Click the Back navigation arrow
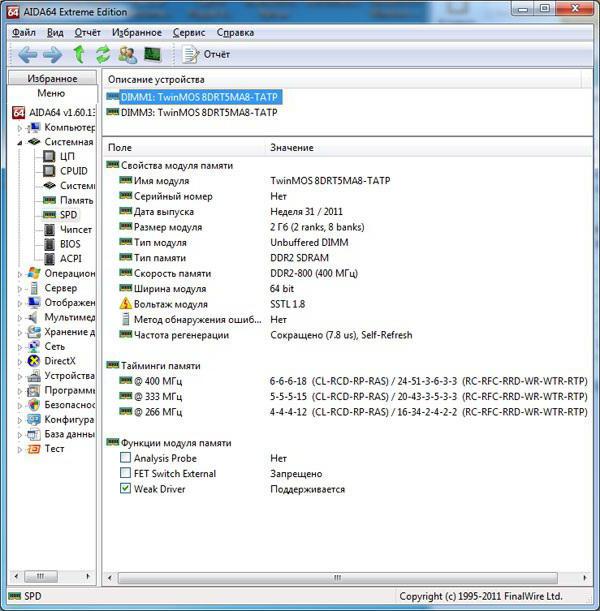Viewport: 600px width, 611px height. [28, 55]
